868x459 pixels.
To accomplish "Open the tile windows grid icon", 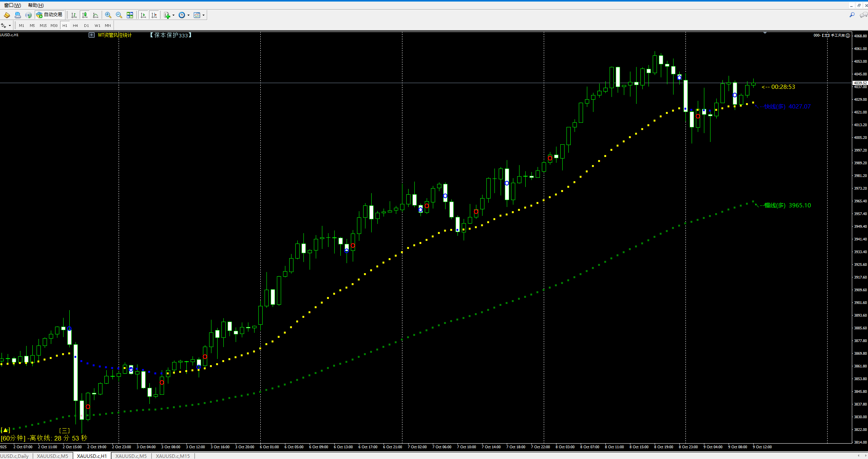I will tap(130, 15).
